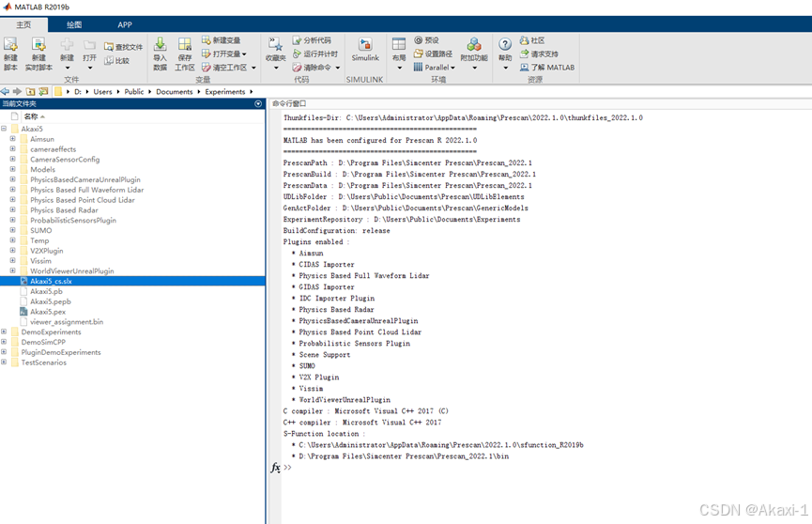Select the WorldViewerUnrealPlugin folder
The width and height of the screenshot is (812, 524).
[x=72, y=270]
